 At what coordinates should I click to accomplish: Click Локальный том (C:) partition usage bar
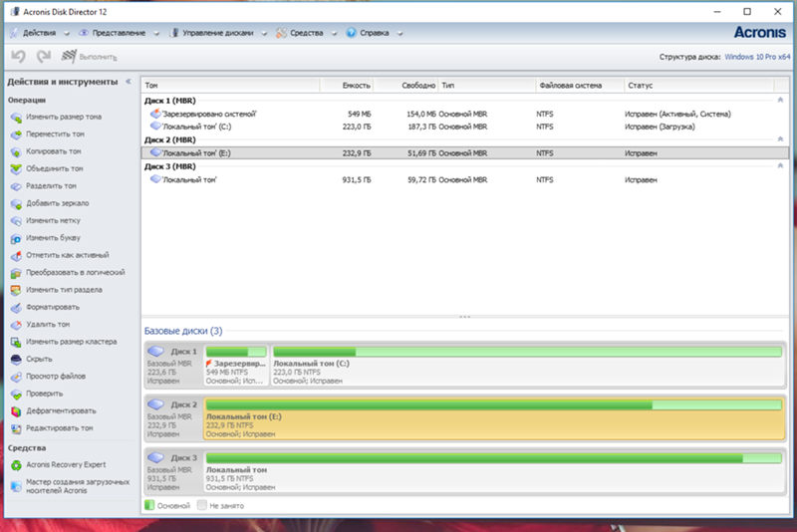point(527,352)
